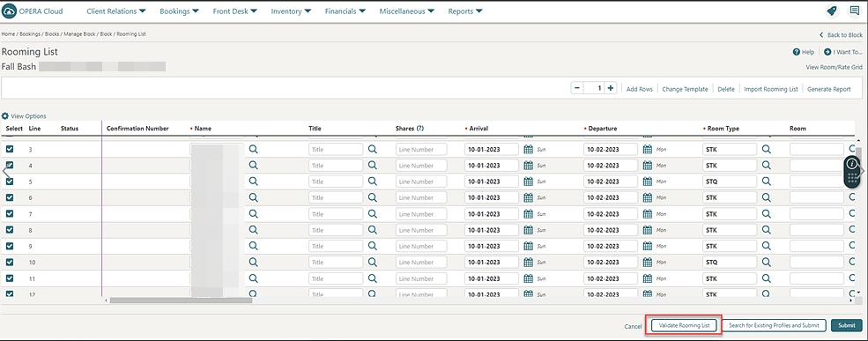Uncheck the Select checkbox for line 3

pos(10,150)
